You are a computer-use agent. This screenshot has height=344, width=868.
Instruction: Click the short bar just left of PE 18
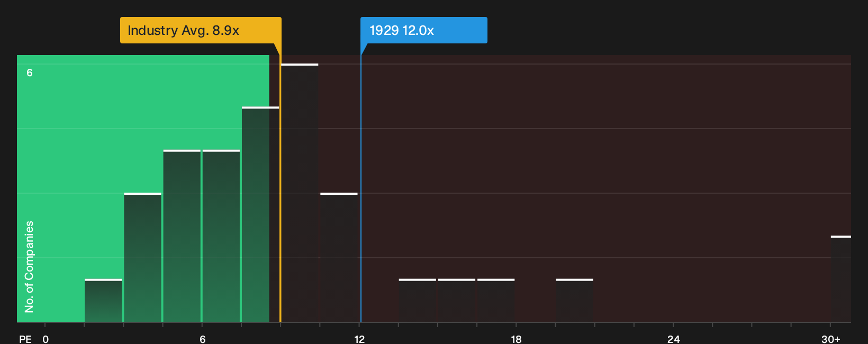[496, 301]
